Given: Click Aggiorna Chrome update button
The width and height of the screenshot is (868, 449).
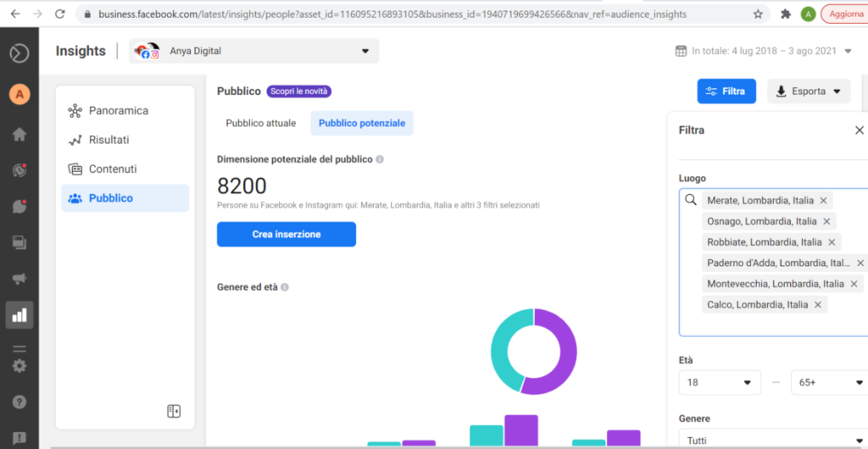Looking at the screenshot, I should tap(844, 14).
